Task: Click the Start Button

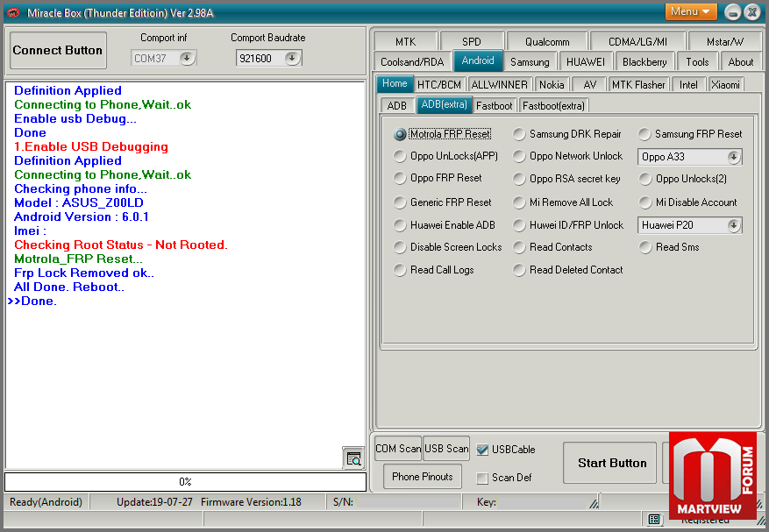Action: (x=612, y=463)
